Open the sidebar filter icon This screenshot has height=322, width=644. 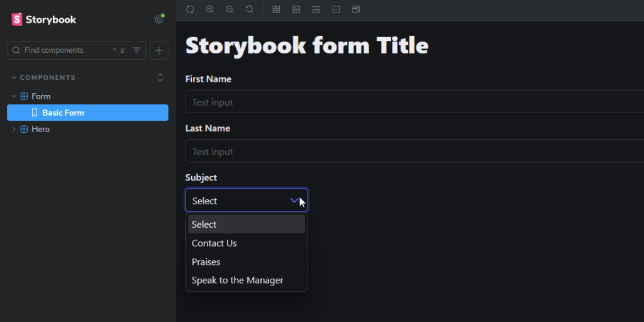[x=136, y=50]
